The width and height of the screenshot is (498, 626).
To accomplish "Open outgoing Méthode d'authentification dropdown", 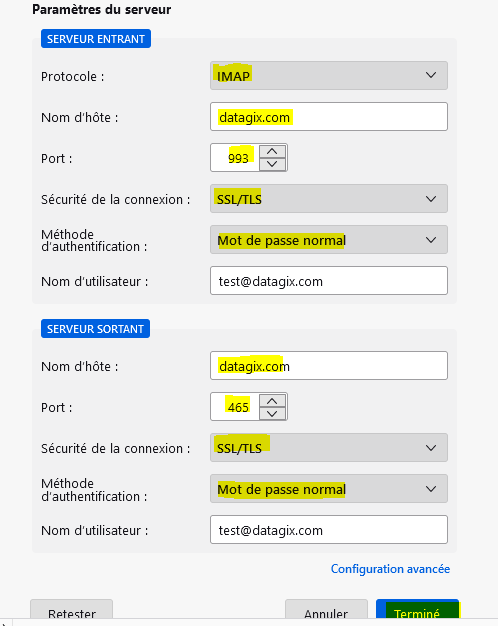I will pos(329,489).
